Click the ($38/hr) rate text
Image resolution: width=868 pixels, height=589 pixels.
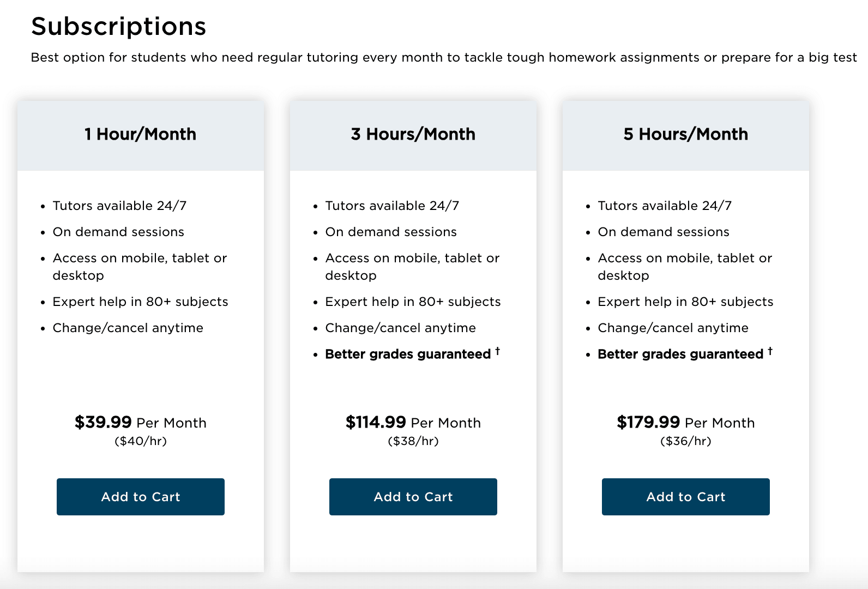413,441
